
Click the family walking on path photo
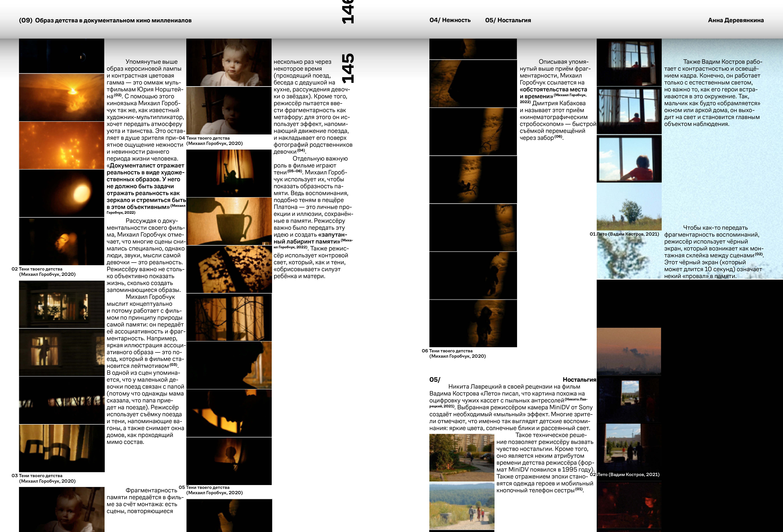[462, 506]
